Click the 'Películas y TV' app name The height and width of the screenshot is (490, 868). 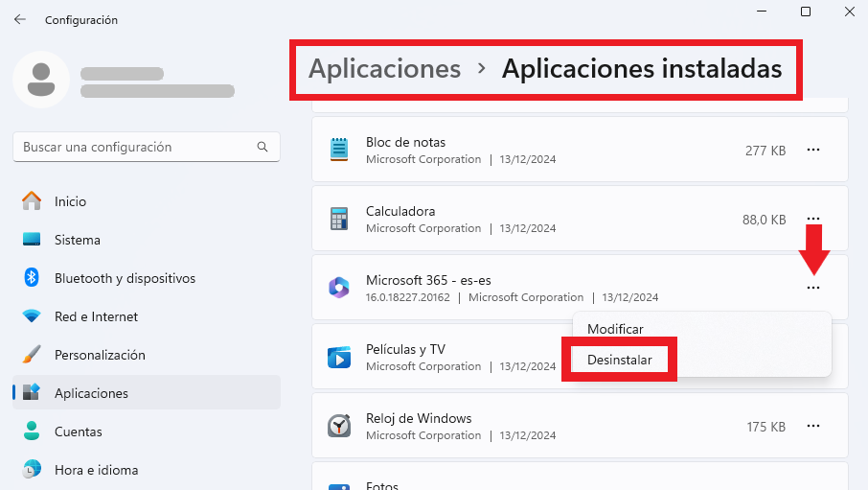tap(406, 349)
